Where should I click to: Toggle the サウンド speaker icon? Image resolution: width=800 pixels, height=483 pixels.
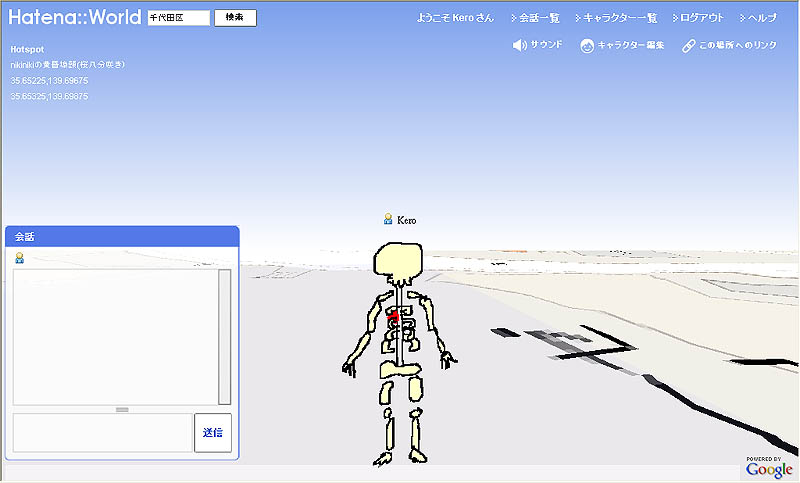(519, 45)
